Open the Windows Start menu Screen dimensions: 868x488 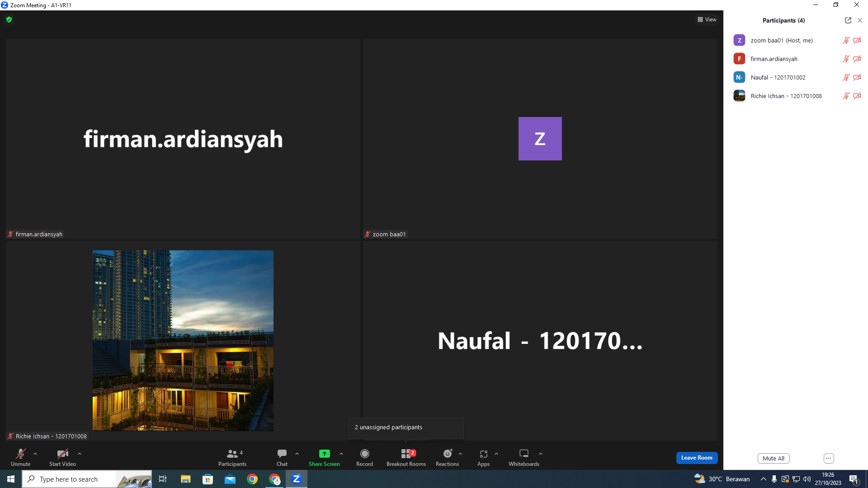point(11,479)
